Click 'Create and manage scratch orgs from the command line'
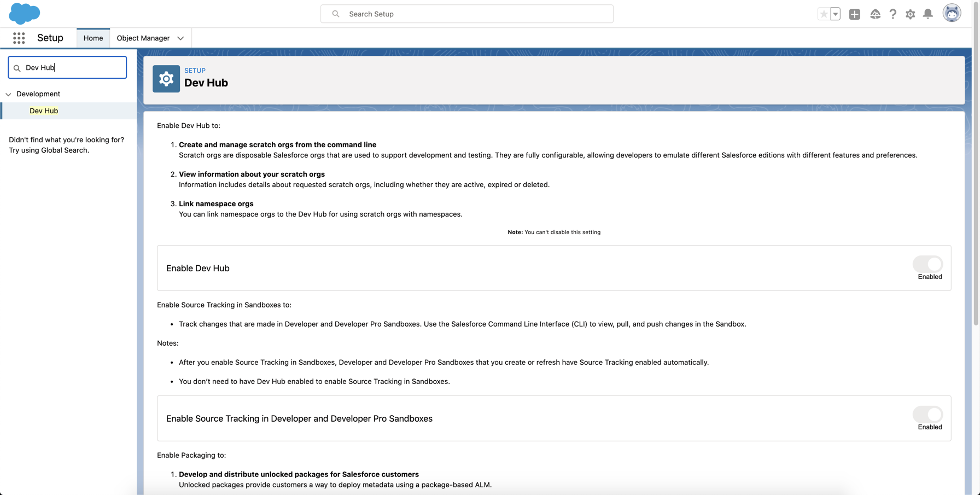 click(277, 145)
